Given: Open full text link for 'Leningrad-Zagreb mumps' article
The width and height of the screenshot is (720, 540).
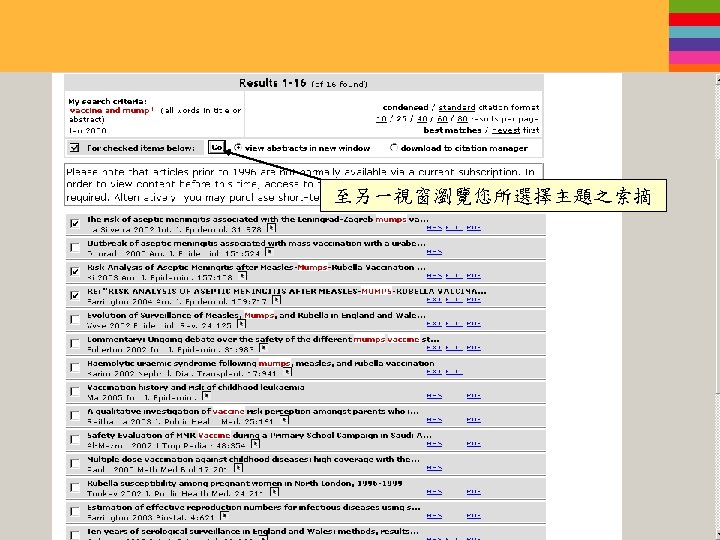Looking at the screenshot, I should point(454,228).
